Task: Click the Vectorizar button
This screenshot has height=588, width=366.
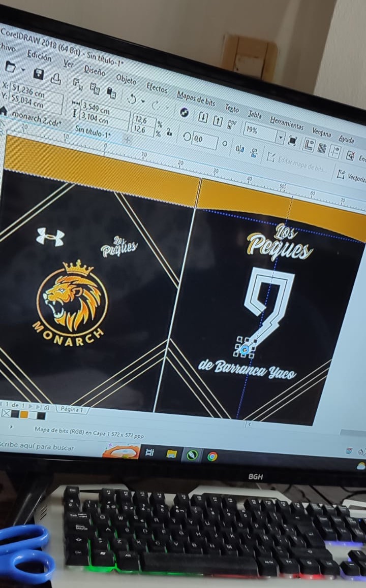Action: pos(350,178)
